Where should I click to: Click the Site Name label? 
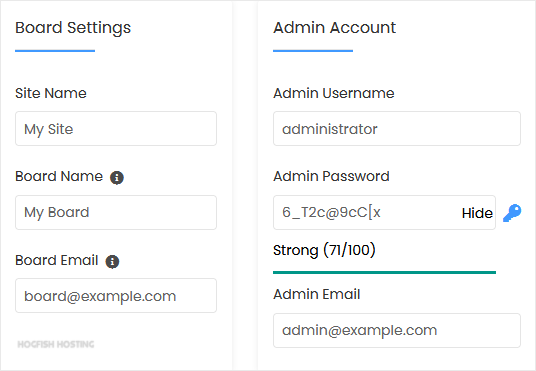(51, 93)
